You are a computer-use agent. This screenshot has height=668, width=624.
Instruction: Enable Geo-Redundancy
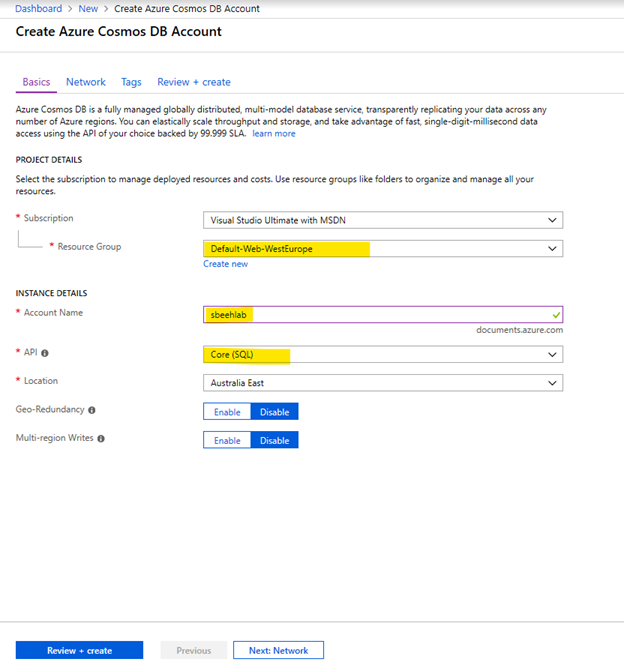point(227,411)
